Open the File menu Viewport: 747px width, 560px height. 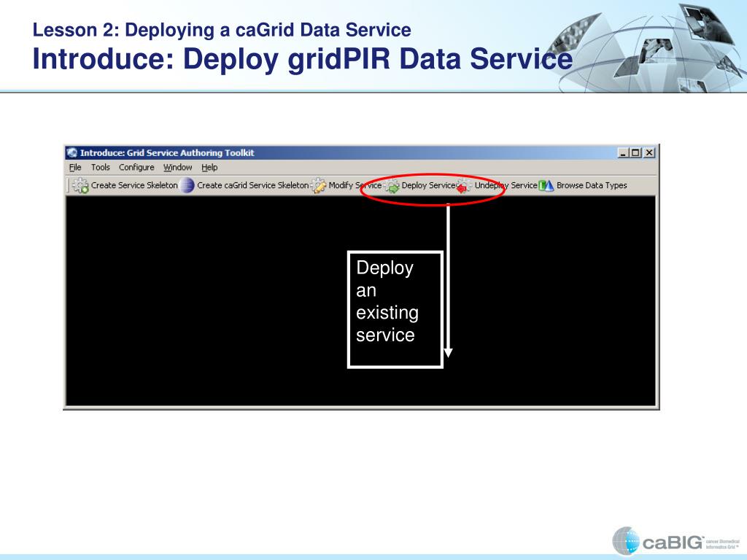(75, 167)
